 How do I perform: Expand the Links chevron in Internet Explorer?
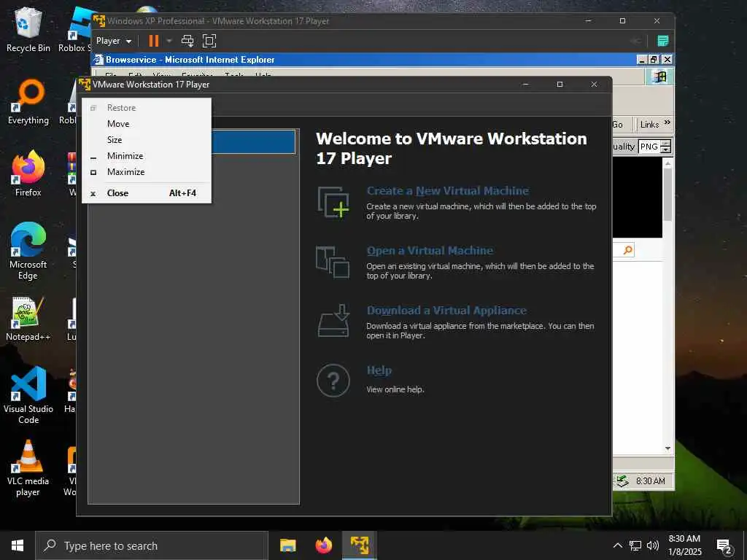pyautogui.click(x=667, y=122)
